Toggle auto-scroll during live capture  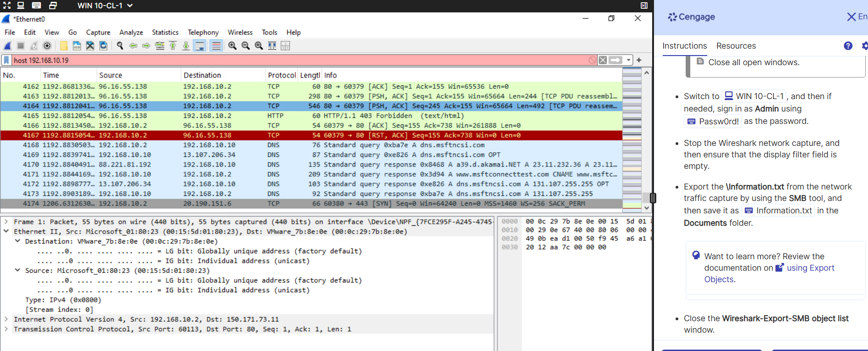[199, 45]
